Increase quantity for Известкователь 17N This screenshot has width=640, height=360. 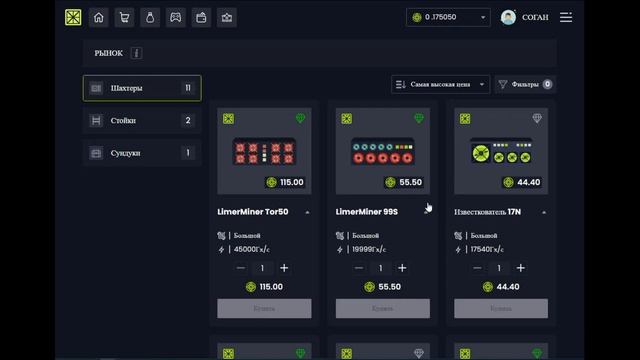point(520,268)
